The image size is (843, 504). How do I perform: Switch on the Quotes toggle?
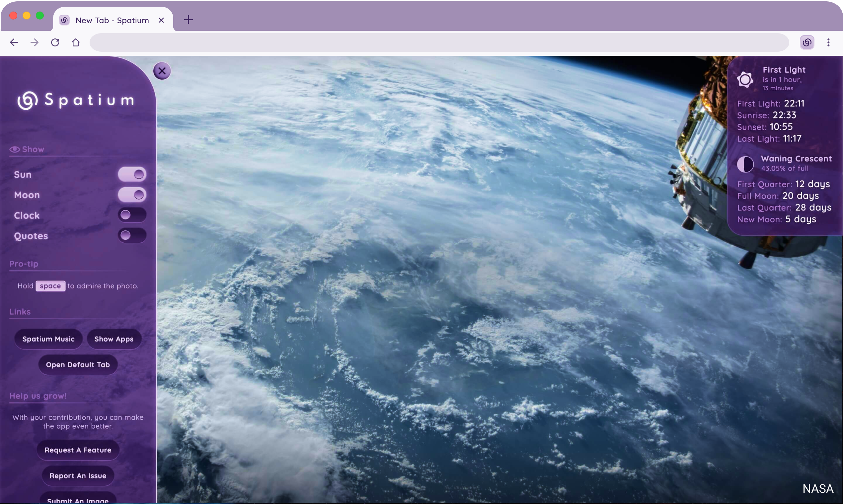click(132, 235)
